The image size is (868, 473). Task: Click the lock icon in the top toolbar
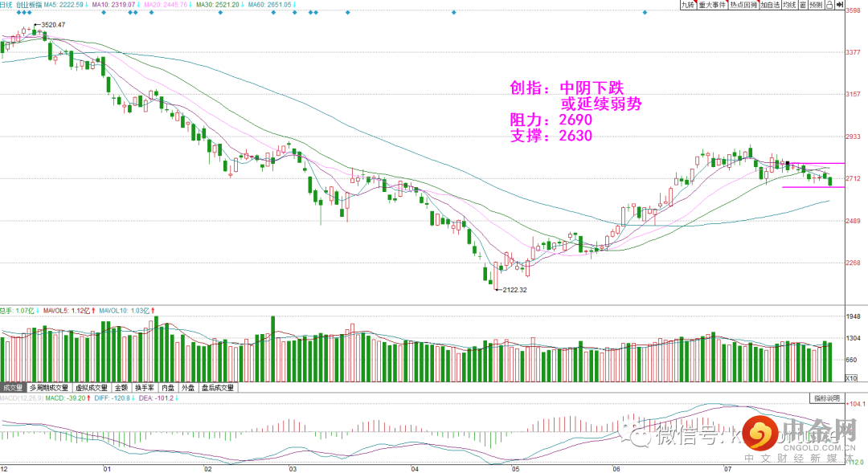coord(829,5)
